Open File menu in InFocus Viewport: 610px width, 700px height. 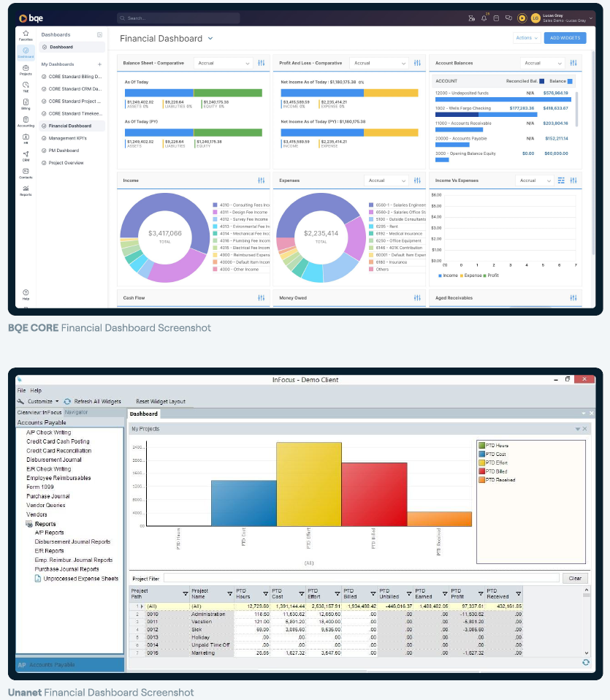coord(21,390)
